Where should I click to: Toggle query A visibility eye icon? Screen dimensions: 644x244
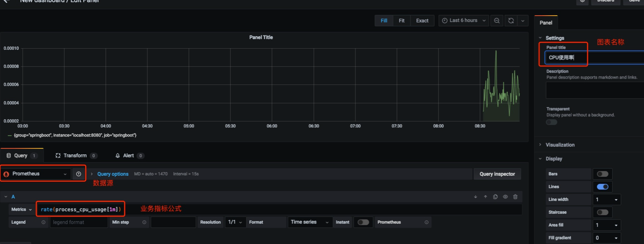(505, 197)
